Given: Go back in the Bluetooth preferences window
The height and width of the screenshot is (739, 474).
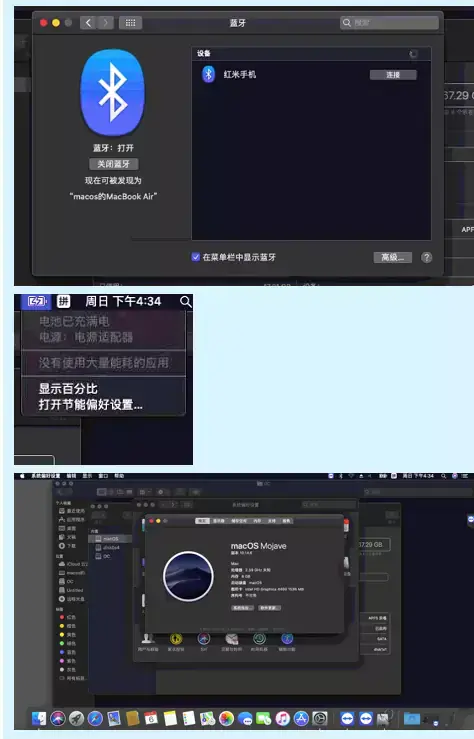Looking at the screenshot, I should coord(88,23).
